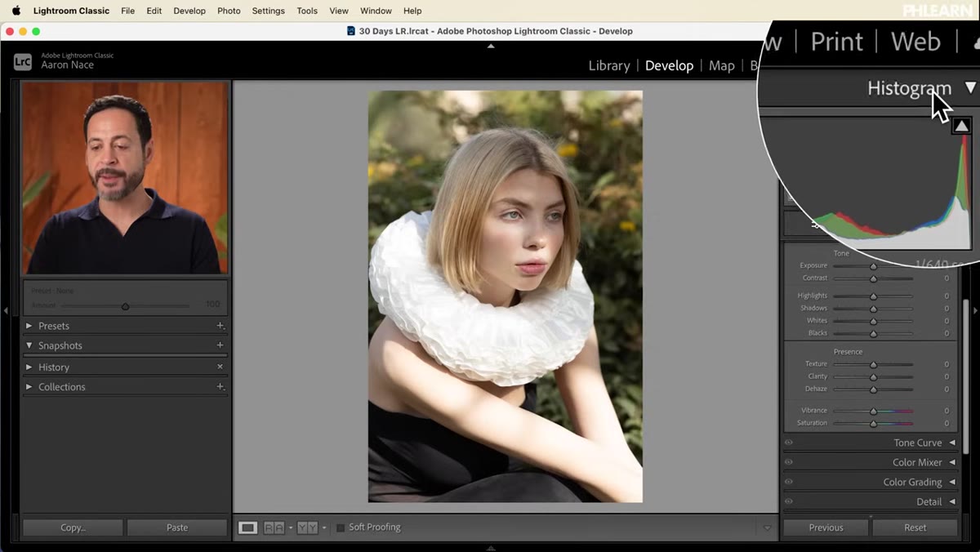This screenshot has width=980, height=552.
Task: Open the Photo menu
Action: [229, 11]
